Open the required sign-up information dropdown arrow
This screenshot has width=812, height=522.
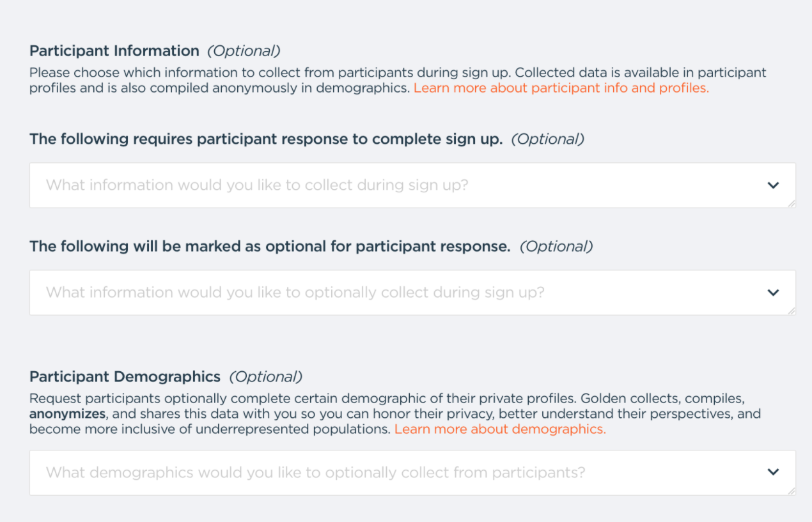773,185
